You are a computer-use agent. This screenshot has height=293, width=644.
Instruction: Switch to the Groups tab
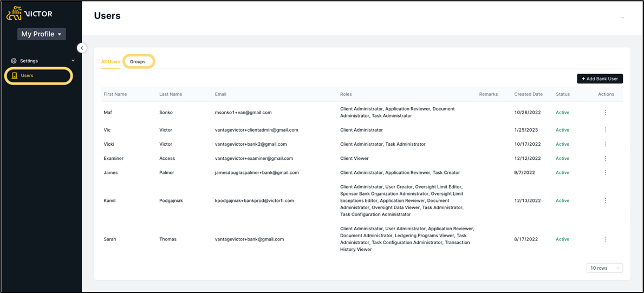point(138,62)
